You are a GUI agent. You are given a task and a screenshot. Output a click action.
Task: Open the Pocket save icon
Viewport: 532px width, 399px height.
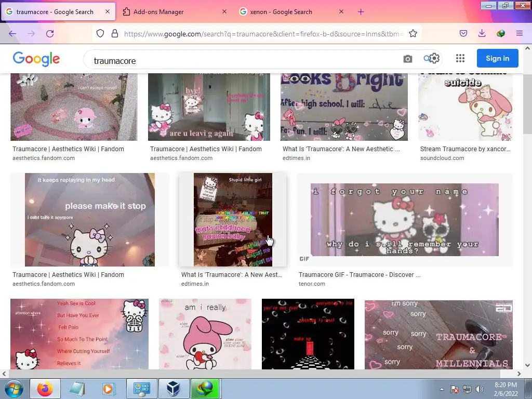pyautogui.click(x=463, y=33)
